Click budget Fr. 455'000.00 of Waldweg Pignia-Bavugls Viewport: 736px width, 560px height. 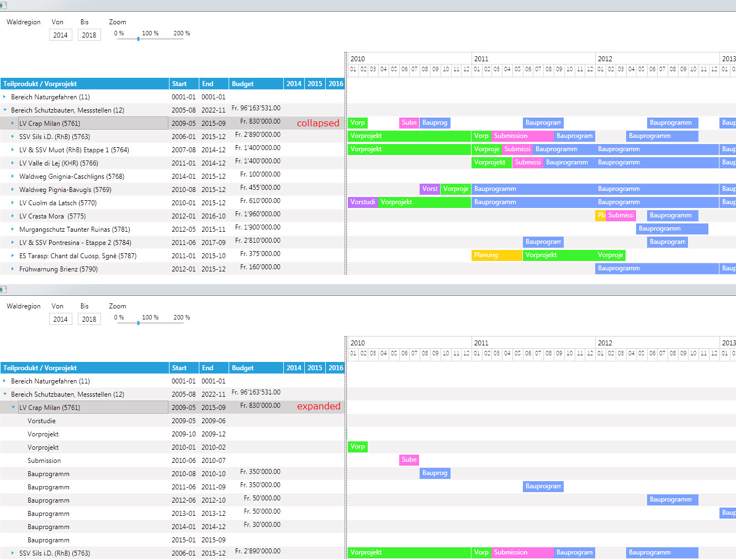point(260,188)
